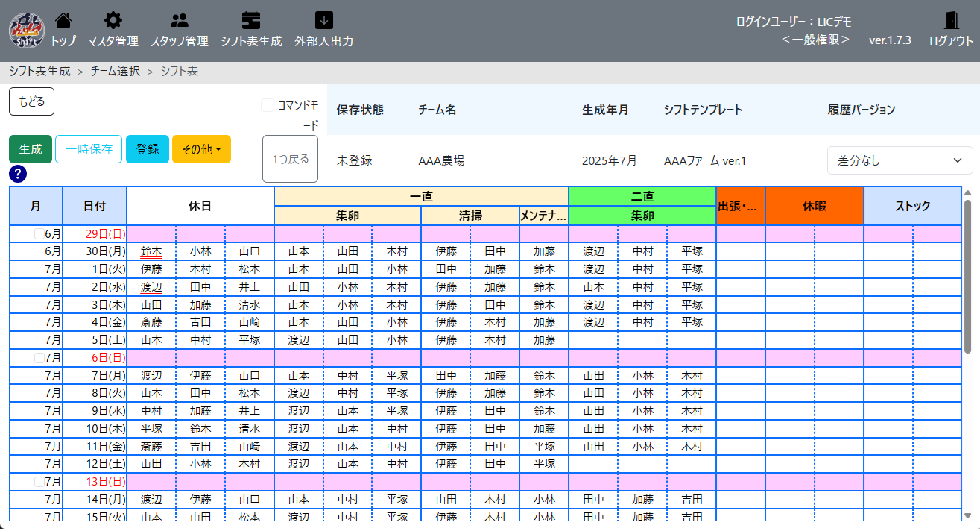Click 井上 in the 9日(水) row
This screenshot has height=531, width=980.
250,411
